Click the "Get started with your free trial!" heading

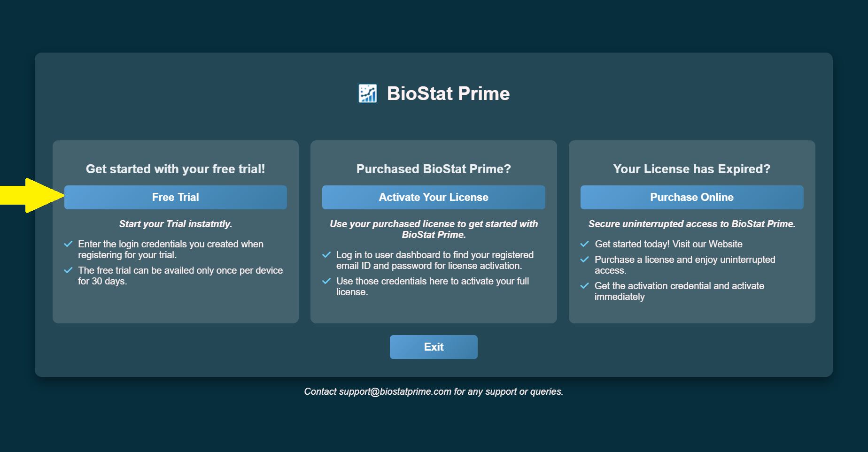(x=175, y=169)
